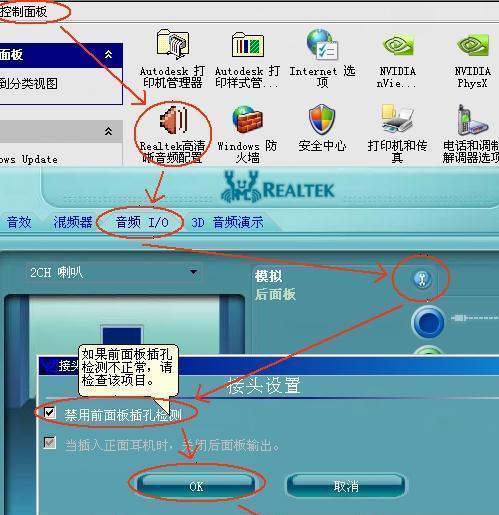Click the speaker preview image
This screenshot has width=499, height=515.
tap(124, 325)
